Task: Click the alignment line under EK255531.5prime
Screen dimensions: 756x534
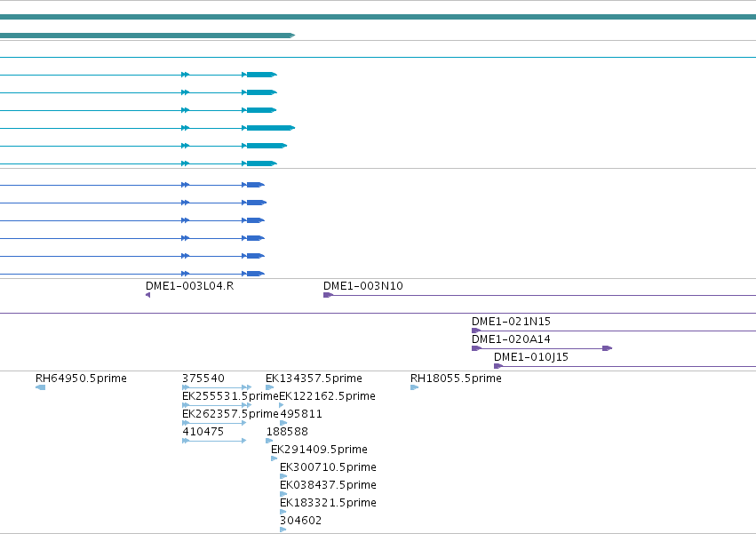Action: (217, 405)
